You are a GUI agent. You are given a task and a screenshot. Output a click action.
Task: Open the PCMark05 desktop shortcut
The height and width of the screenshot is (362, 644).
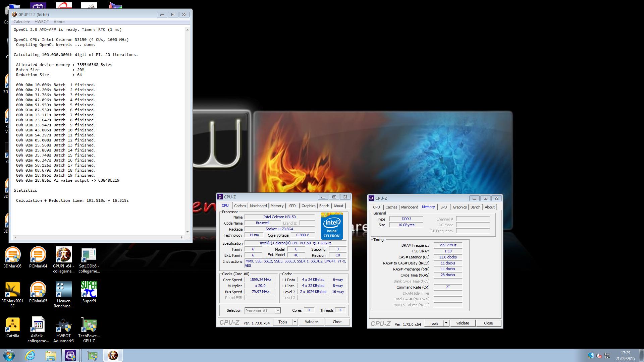click(38, 292)
